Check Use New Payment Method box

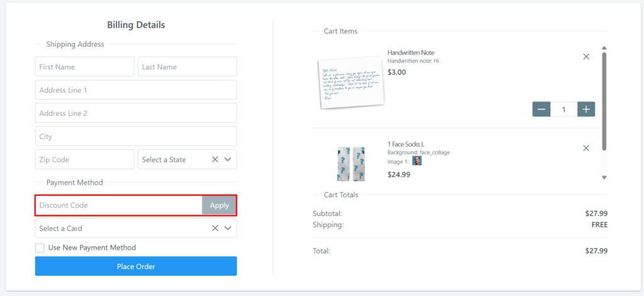tap(40, 248)
